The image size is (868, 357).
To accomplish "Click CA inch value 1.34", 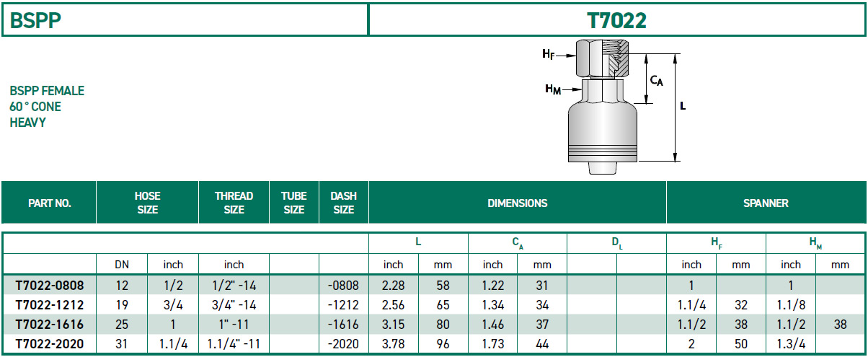I will [x=492, y=305].
